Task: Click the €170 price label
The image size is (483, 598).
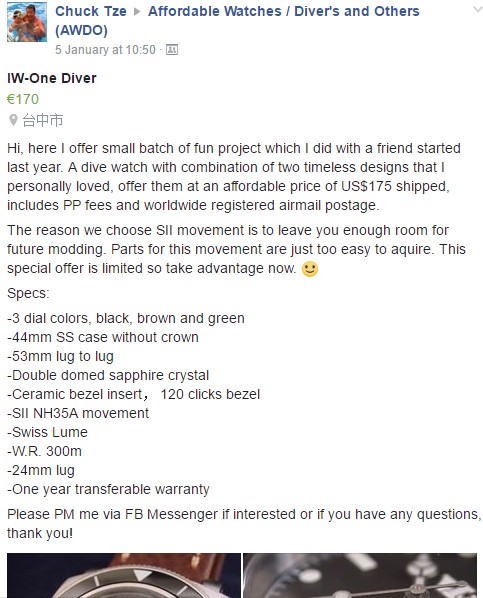Action: click(23, 99)
